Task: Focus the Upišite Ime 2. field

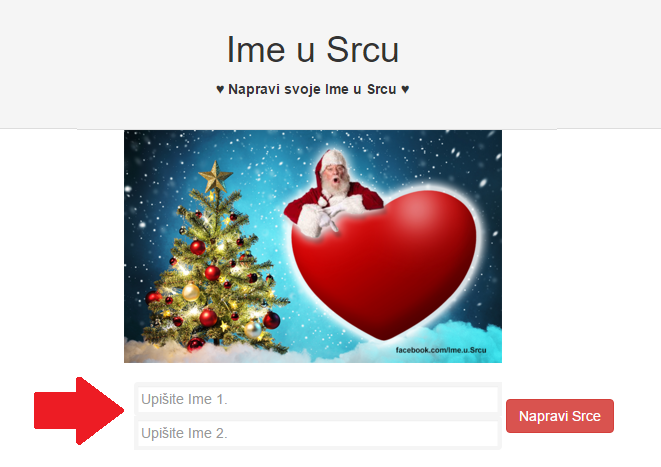Action: 318,433
